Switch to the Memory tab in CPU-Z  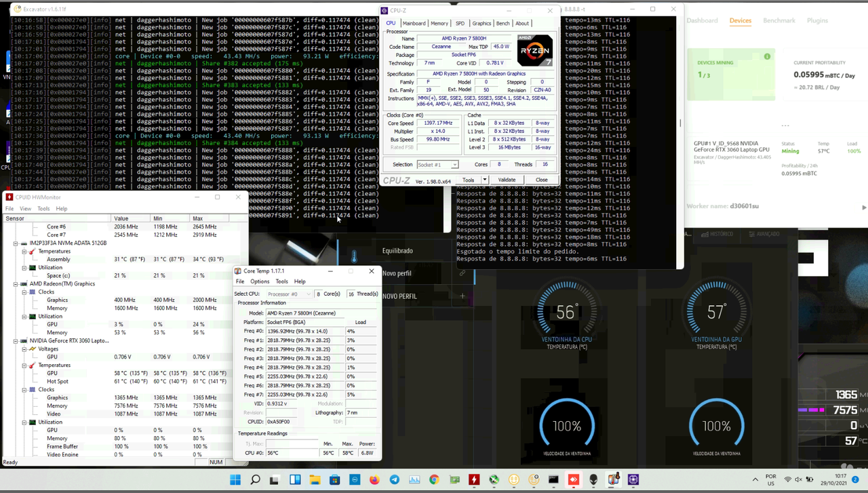point(439,23)
